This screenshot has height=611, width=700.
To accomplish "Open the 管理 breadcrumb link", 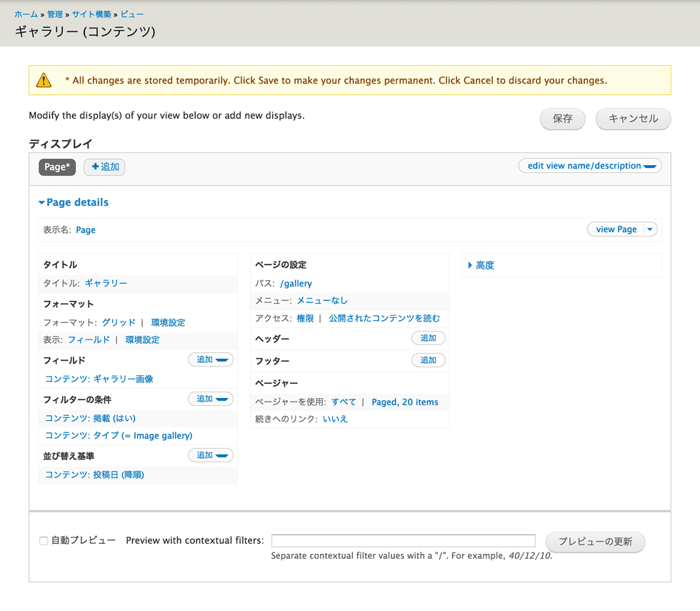I will coord(55,14).
